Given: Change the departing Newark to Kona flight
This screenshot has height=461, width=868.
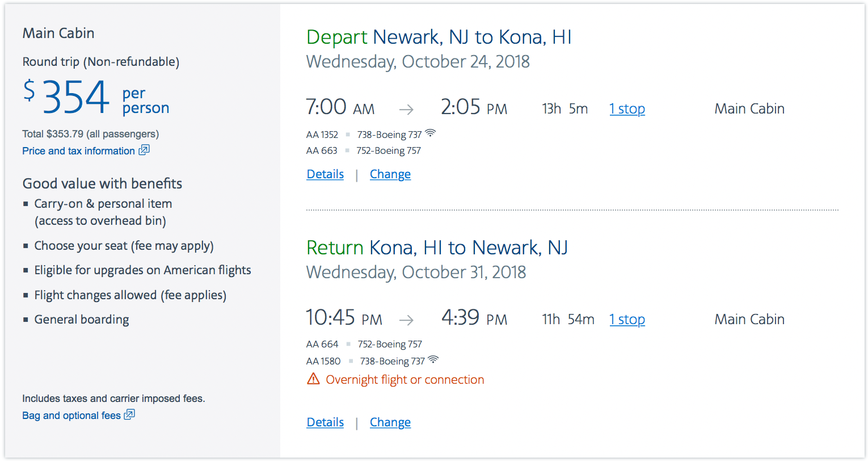Looking at the screenshot, I should (390, 174).
